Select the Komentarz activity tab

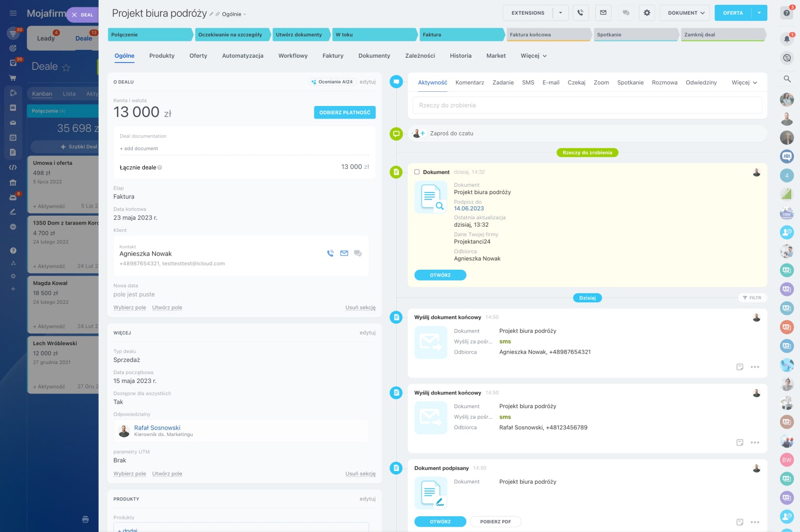[469, 82]
